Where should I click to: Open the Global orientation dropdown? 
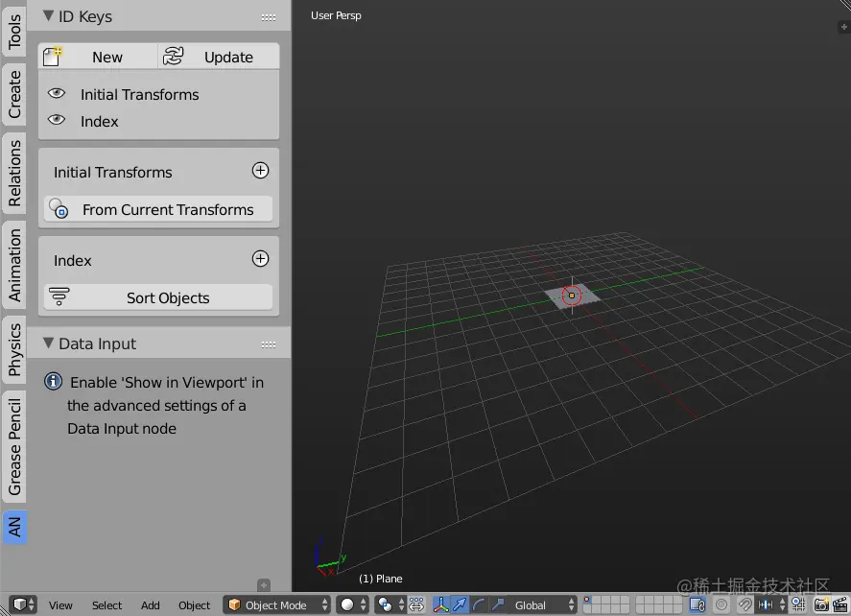542,604
